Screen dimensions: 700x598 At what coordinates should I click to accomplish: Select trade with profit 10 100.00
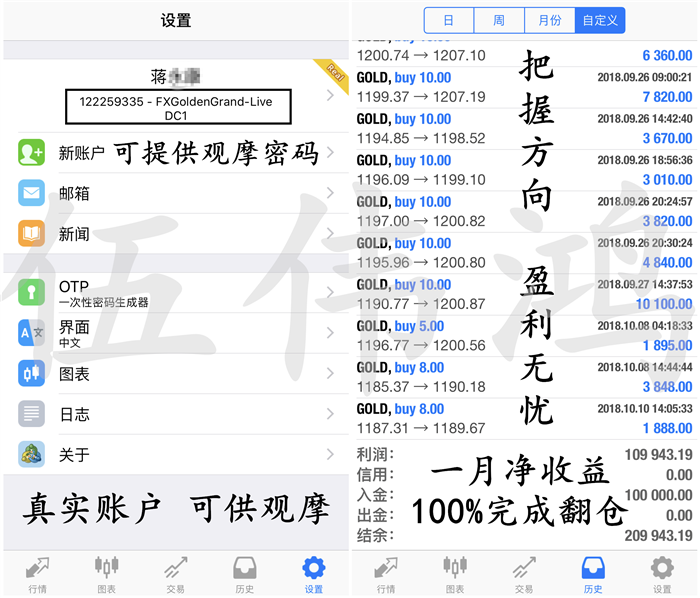(525, 295)
